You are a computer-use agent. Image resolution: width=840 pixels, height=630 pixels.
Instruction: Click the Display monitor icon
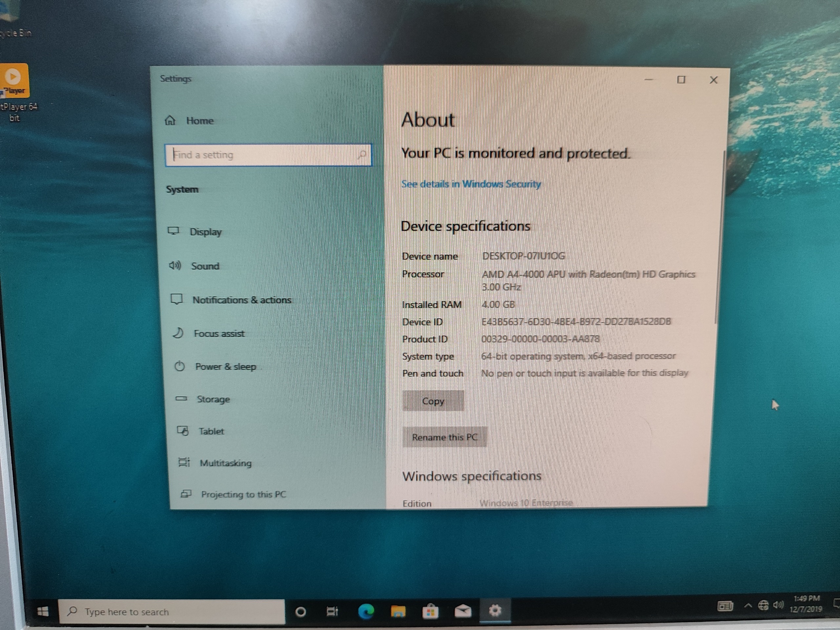tap(174, 231)
